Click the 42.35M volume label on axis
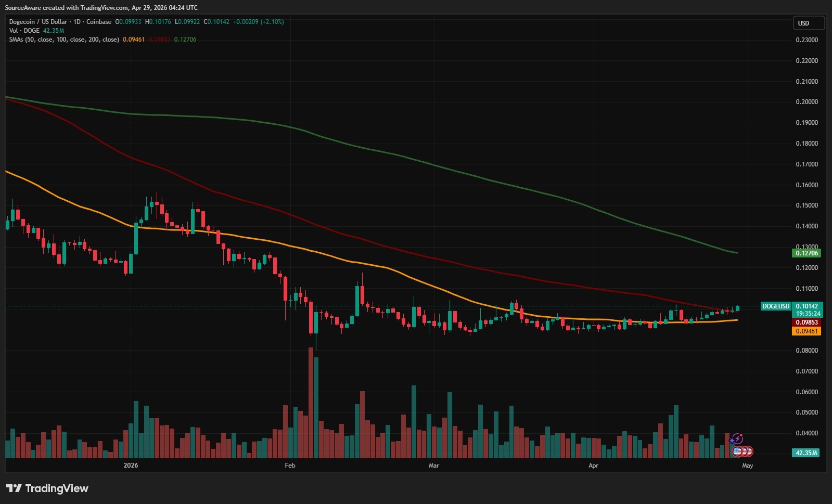 (807, 453)
